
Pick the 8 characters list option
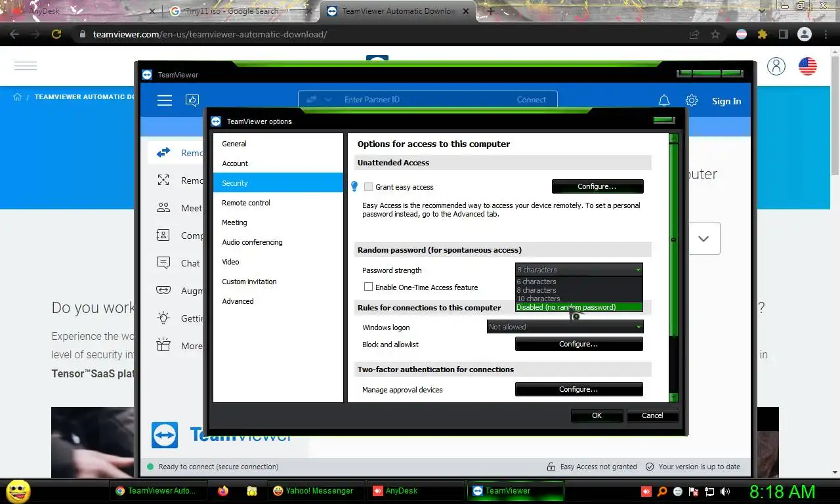[579, 290]
